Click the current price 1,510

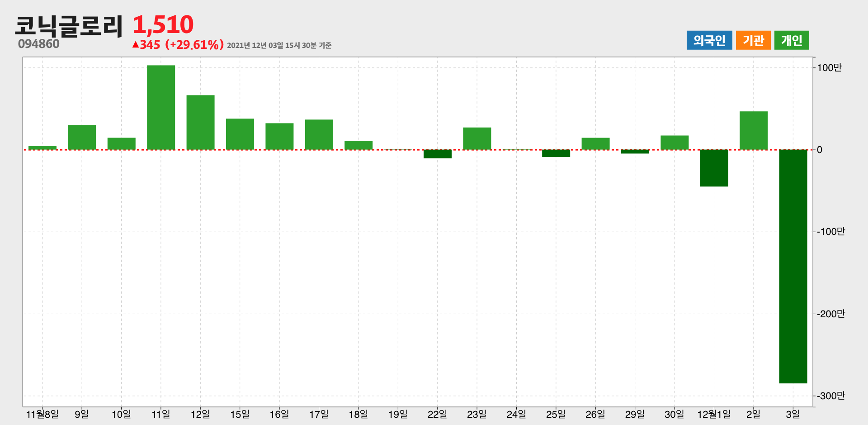coord(163,24)
